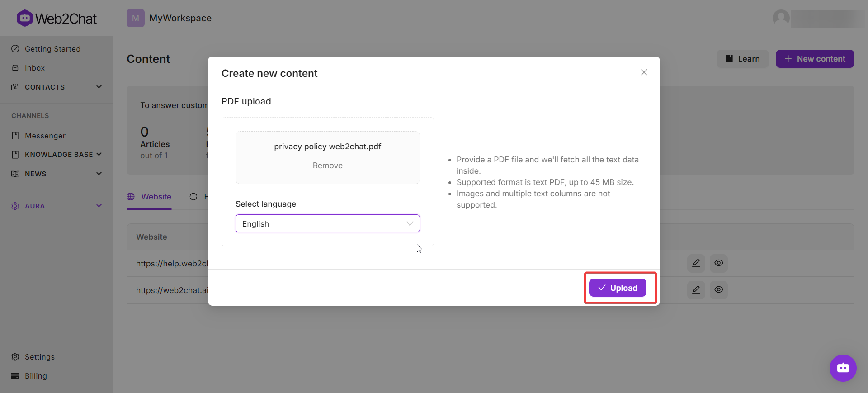Click the Articles count text
This screenshot has height=393, width=868.
click(155, 144)
